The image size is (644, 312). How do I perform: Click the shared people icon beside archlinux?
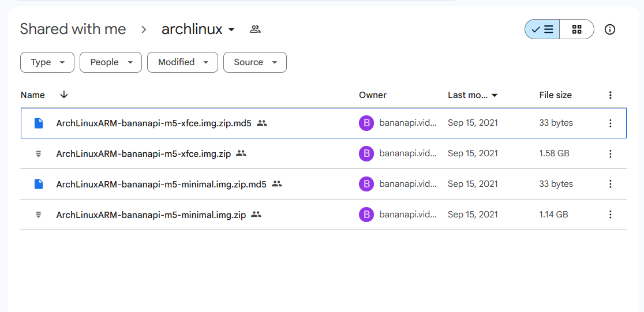point(255,29)
